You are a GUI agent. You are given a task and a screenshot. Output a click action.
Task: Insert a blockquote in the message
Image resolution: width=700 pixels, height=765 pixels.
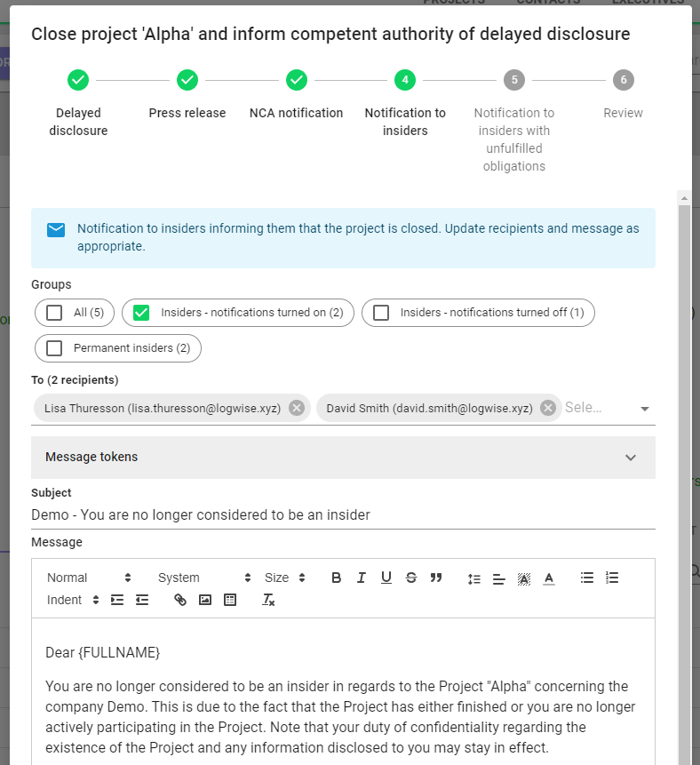[x=436, y=578]
